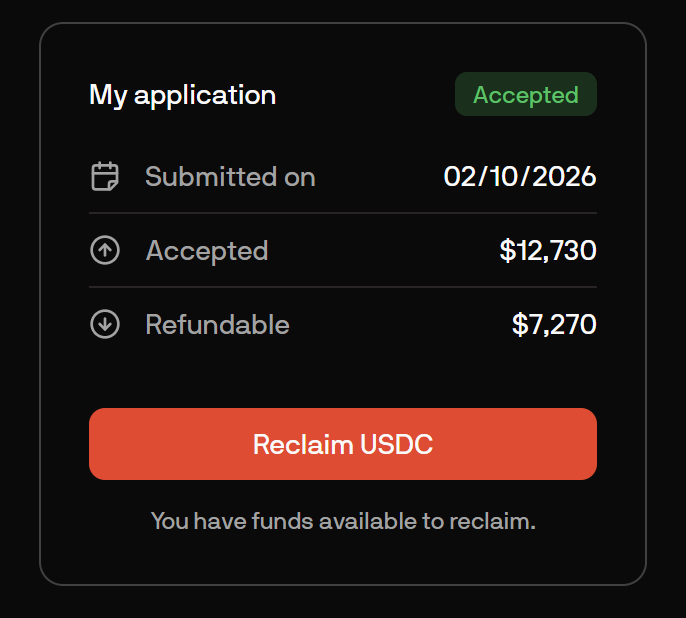Click the down-arrow circle icon beside Refundable

[x=105, y=324]
